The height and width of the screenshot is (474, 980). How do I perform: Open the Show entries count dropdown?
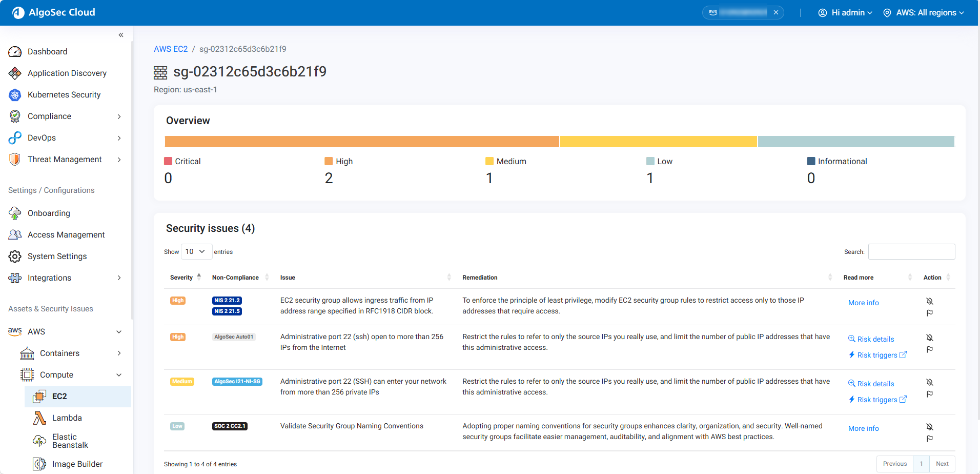coord(196,251)
